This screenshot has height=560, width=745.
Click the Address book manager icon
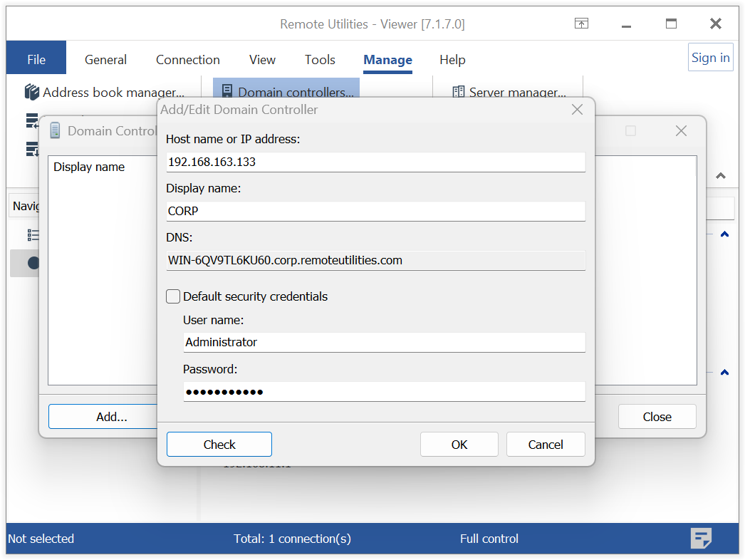(x=32, y=93)
